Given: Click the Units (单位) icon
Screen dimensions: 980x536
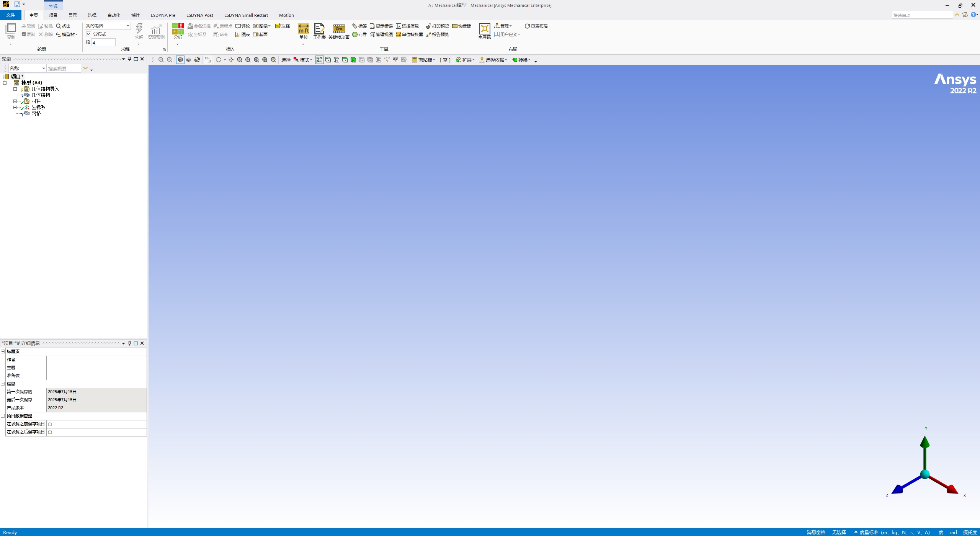Looking at the screenshot, I should 303,29.
